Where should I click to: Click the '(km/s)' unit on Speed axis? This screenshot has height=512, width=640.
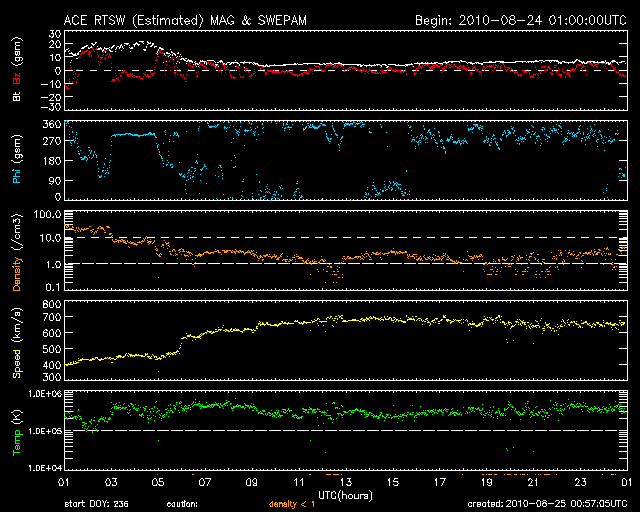(18, 325)
